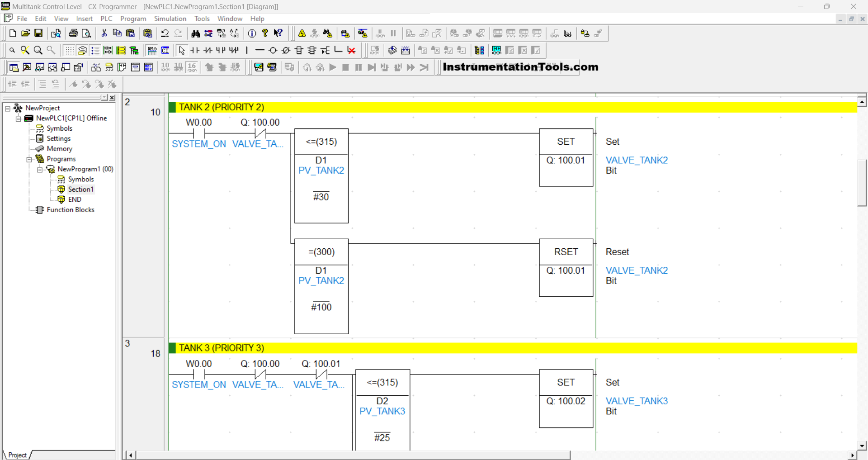Click the yellow question mark Help icon
The image size is (868, 460).
pyautogui.click(x=265, y=33)
